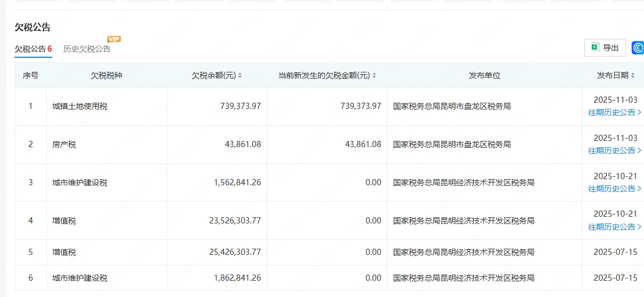Select the 城镇土地使用税 tax type cell
The height and width of the screenshot is (297, 644).
tap(79, 106)
